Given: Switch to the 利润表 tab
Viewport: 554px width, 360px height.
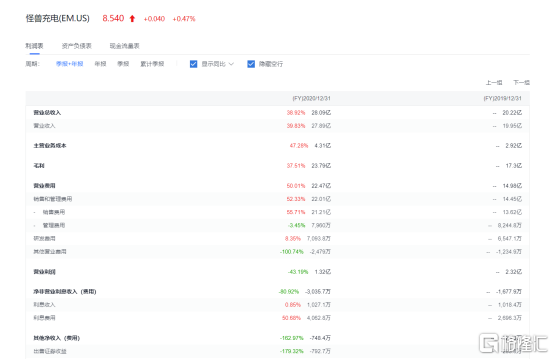Looking at the screenshot, I should click(x=34, y=46).
